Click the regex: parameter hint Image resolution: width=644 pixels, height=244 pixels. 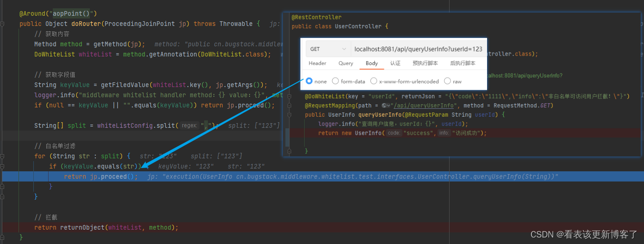(x=189, y=125)
